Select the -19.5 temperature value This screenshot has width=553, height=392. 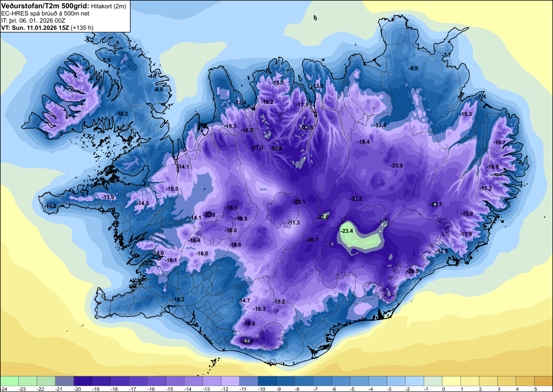tap(242, 219)
